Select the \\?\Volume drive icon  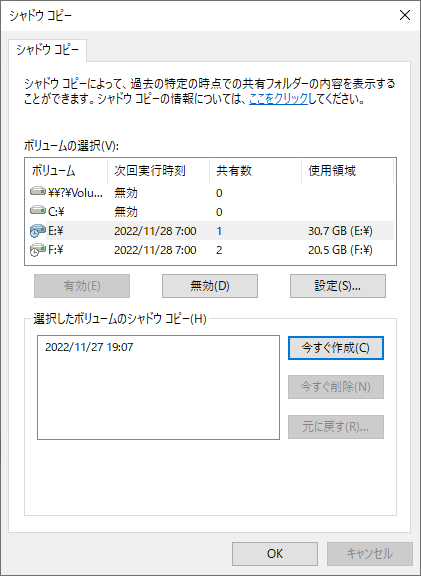[38, 192]
